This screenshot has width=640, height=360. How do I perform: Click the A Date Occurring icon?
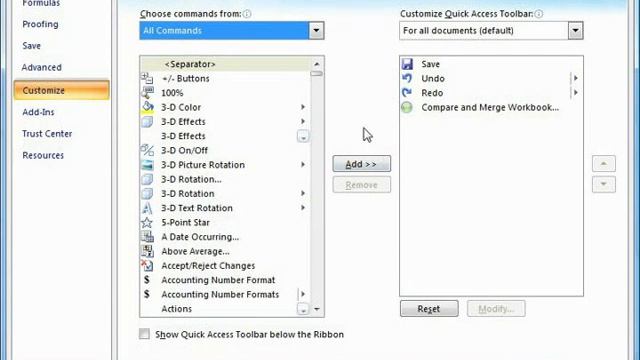coord(147,237)
